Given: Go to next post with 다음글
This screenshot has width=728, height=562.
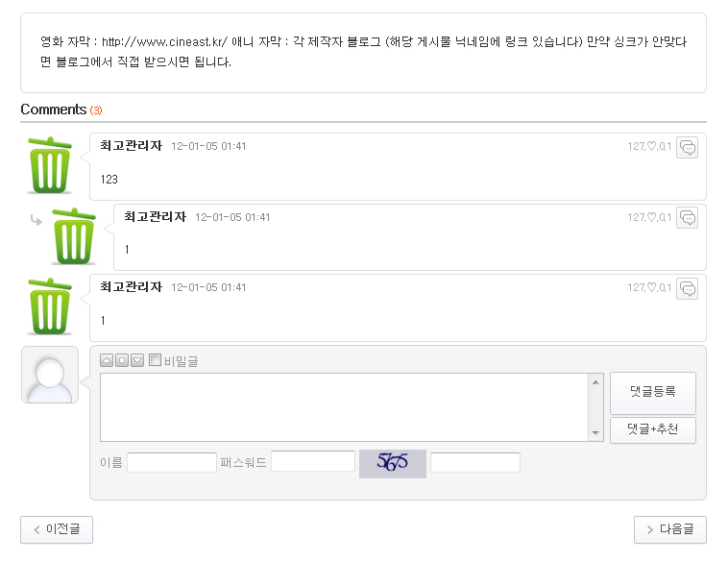Looking at the screenshot, I should pos(669,529).
